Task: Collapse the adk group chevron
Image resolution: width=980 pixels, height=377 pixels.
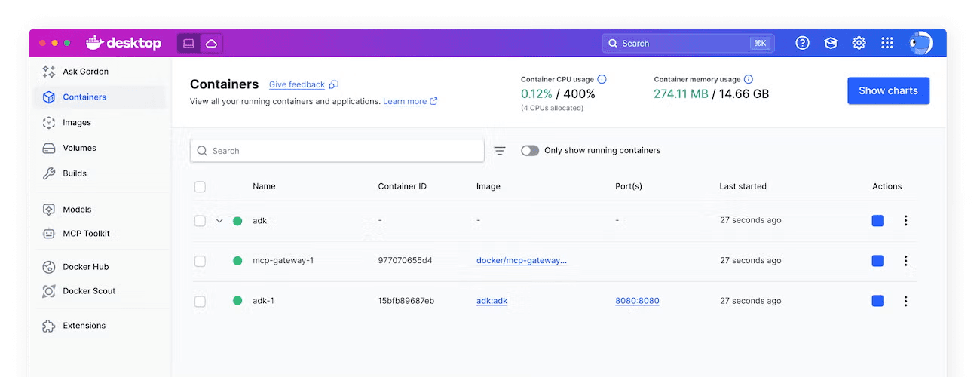Action: coord(219,221)
